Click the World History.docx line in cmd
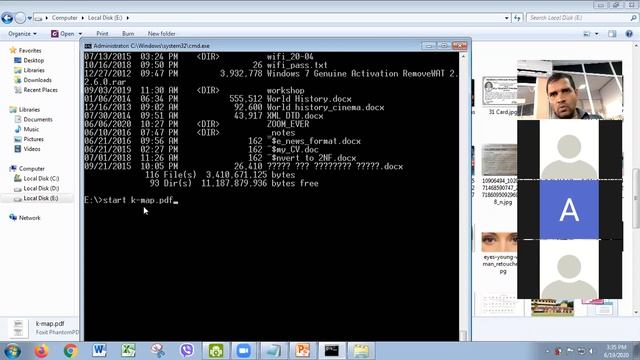Viewport: 640px width, 360px height. click(218, 99)
